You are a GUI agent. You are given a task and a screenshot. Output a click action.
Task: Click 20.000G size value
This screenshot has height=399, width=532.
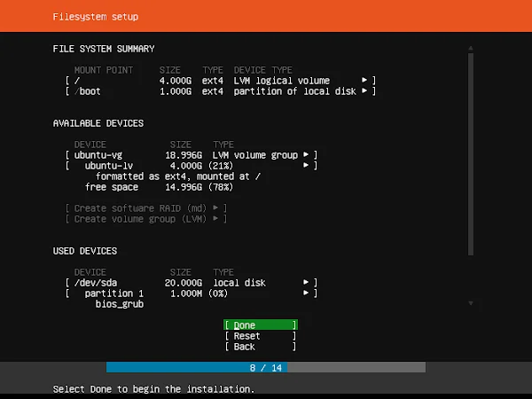[x=184, y=283]
